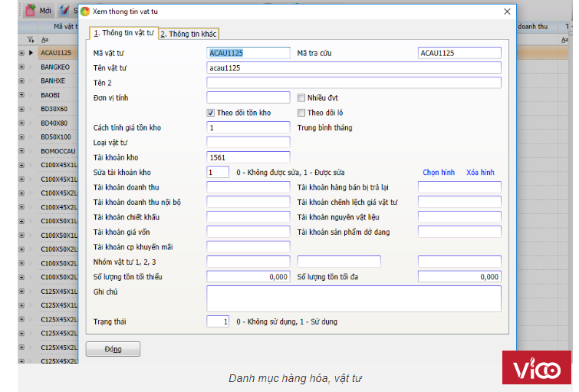Click the text filter icon in header row
This screenshot has width=579, height=392.
point(44,39)
